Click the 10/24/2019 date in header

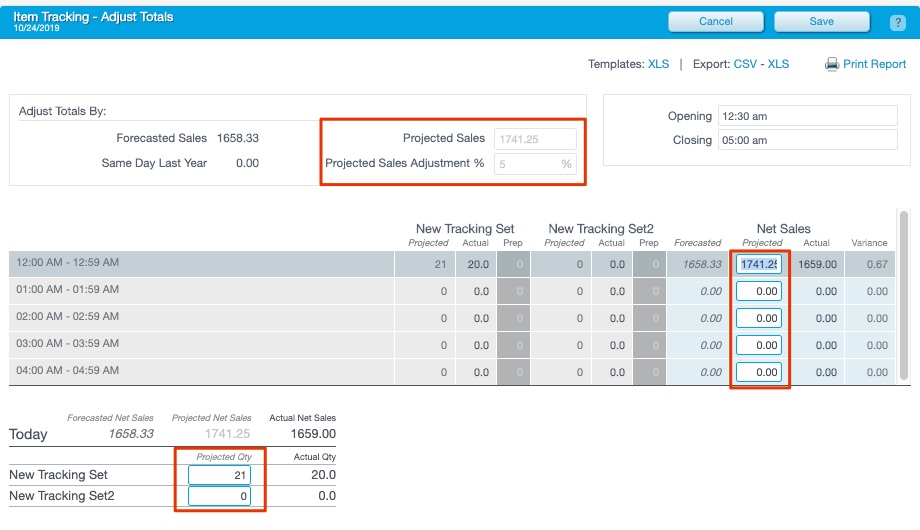(x=36, y=28)
